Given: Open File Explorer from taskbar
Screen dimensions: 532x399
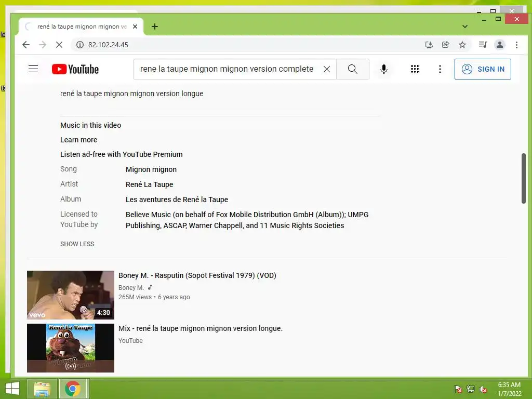Looking at the screenshot, I should pos(42,389).
